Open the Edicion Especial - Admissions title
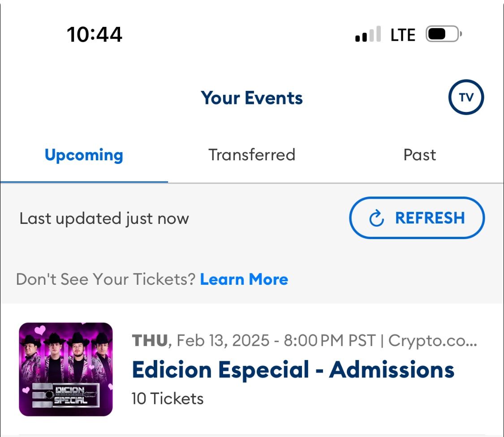The image size is (504, 437). click(293, 370)
